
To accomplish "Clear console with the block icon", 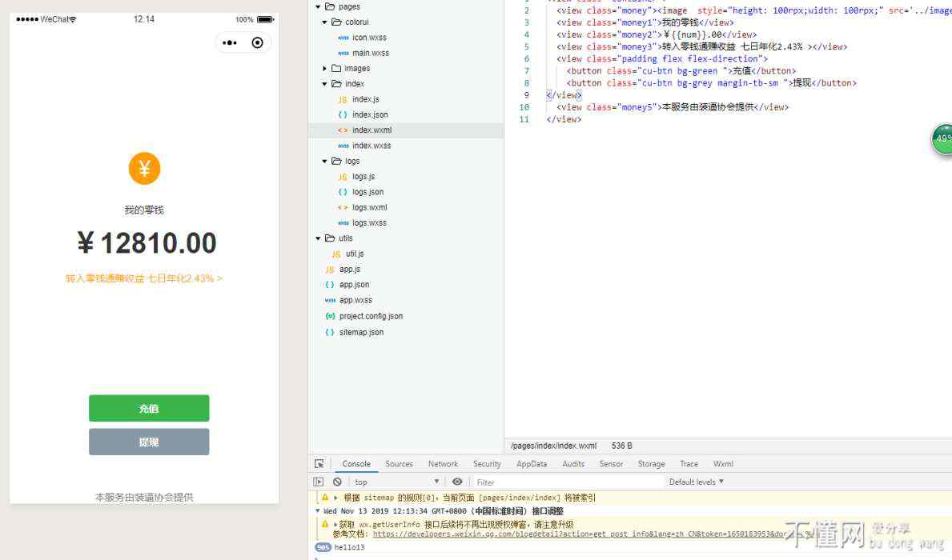I will point(337,482).
